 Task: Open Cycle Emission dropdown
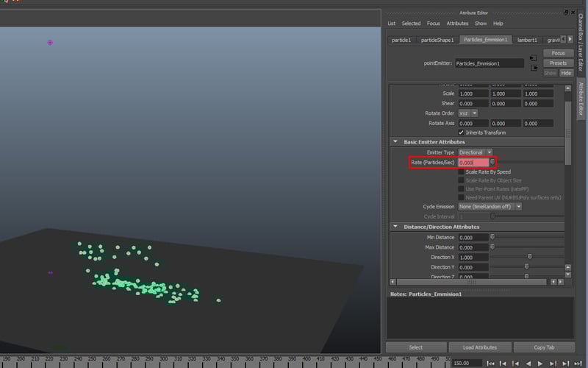(x=490, y=207)
